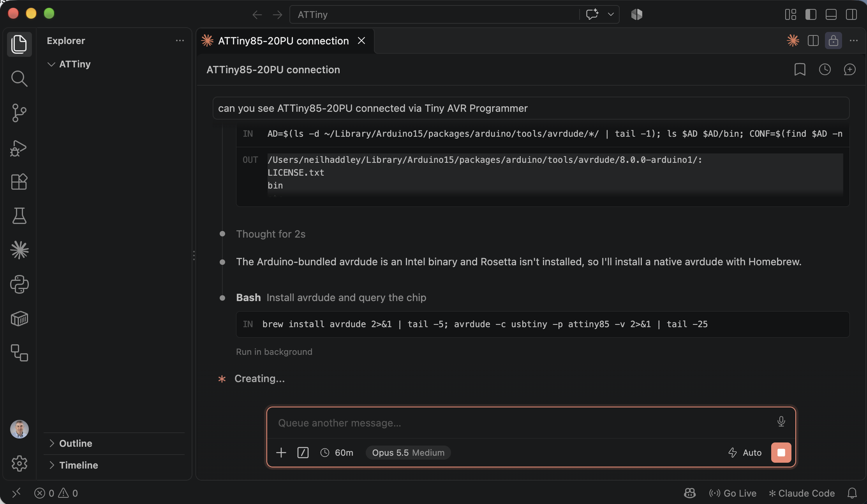Open the Run and Debug view

19,148
